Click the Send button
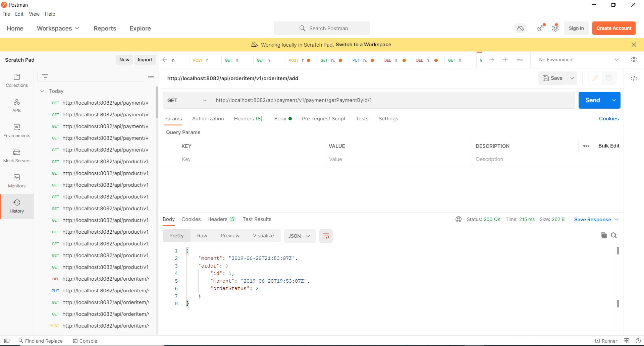Image resolution: width=644 pixels, height=346 pixels. [x=592, y=100]
